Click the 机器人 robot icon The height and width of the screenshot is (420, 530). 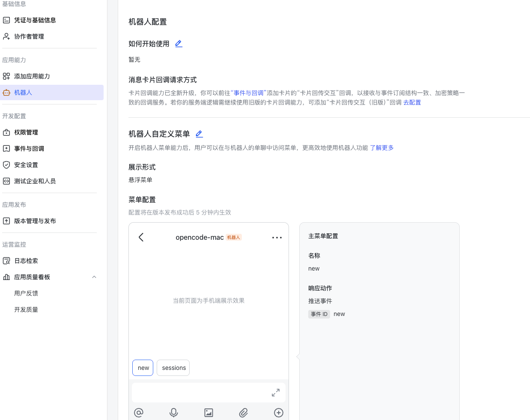(x=6, y=92)
